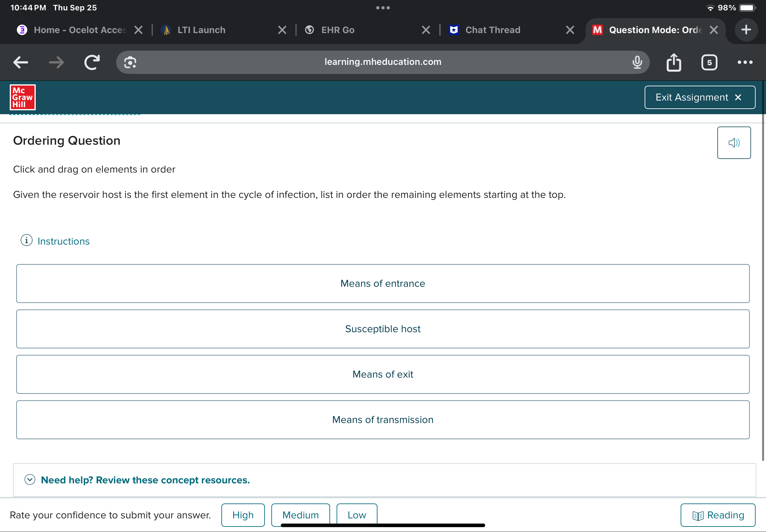766x532 pixels.
Task: Open the share sheet icon
Action: coord(673,62)
